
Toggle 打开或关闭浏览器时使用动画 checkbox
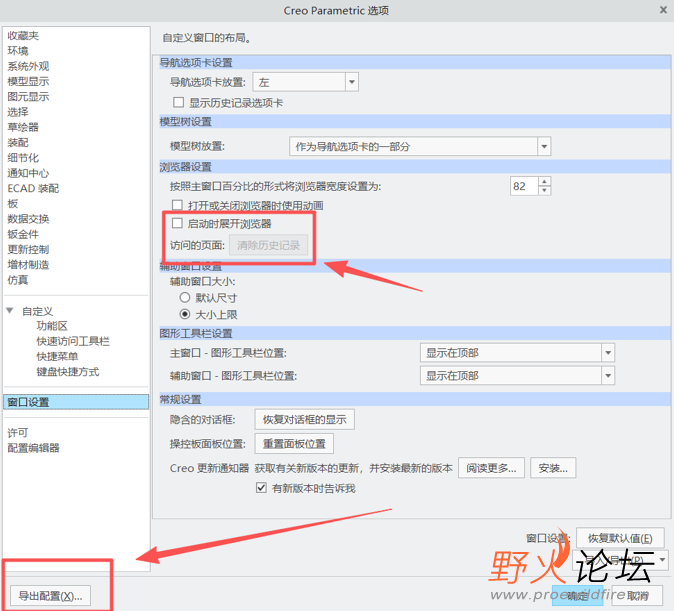177,205
